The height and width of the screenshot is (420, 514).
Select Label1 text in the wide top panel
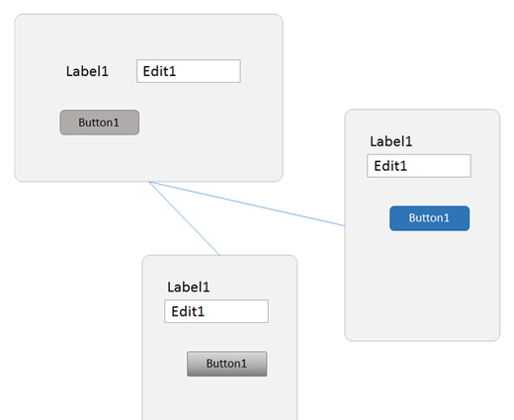(x=87, y=71)
